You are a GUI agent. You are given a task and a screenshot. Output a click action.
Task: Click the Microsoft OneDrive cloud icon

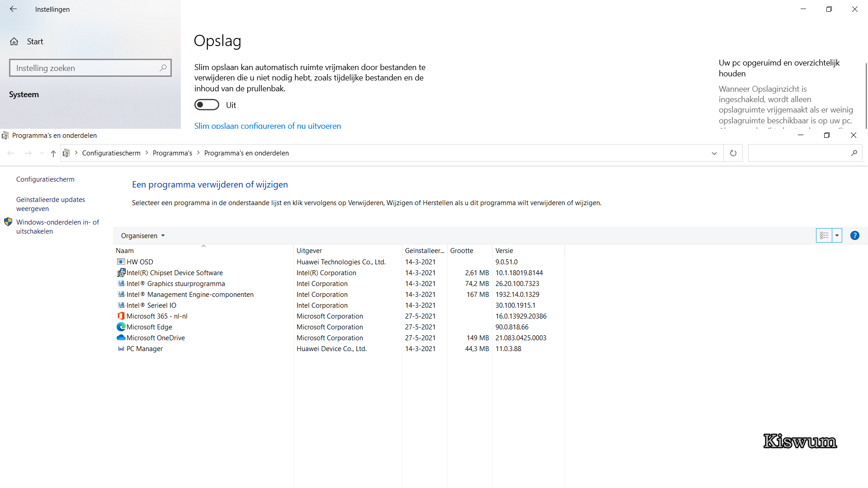pos(121,338)
